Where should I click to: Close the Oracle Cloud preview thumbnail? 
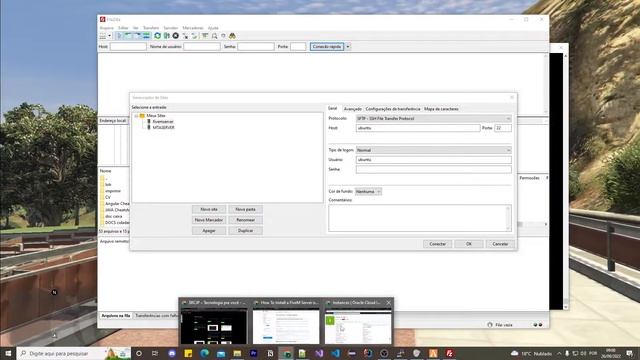tap(389, 303)
